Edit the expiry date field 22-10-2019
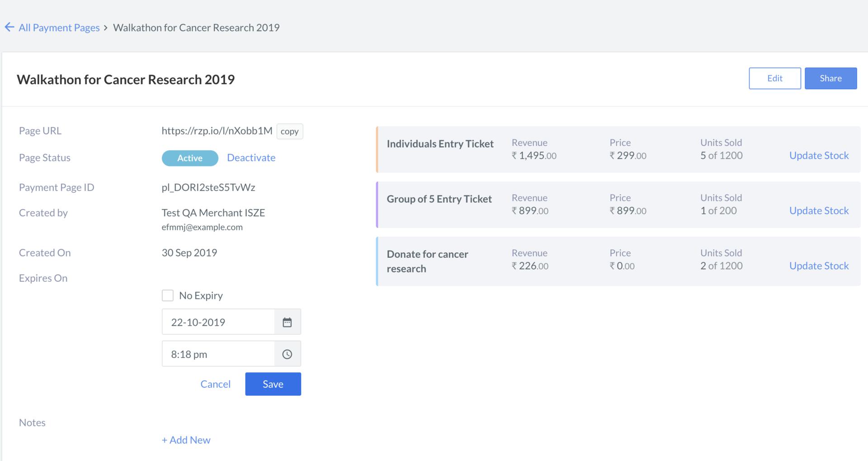The width and height of the screenshot is (868, 461). (218, 322)
